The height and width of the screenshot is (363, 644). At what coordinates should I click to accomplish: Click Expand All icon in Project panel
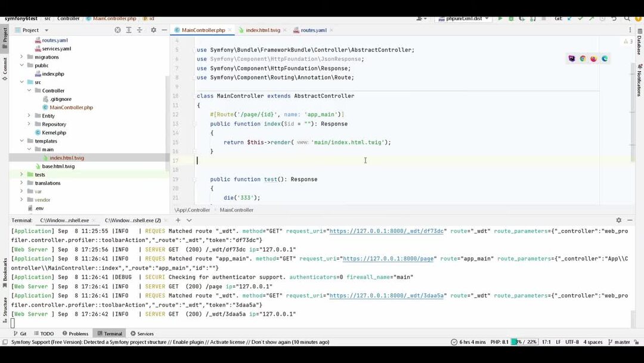(129, 30)
